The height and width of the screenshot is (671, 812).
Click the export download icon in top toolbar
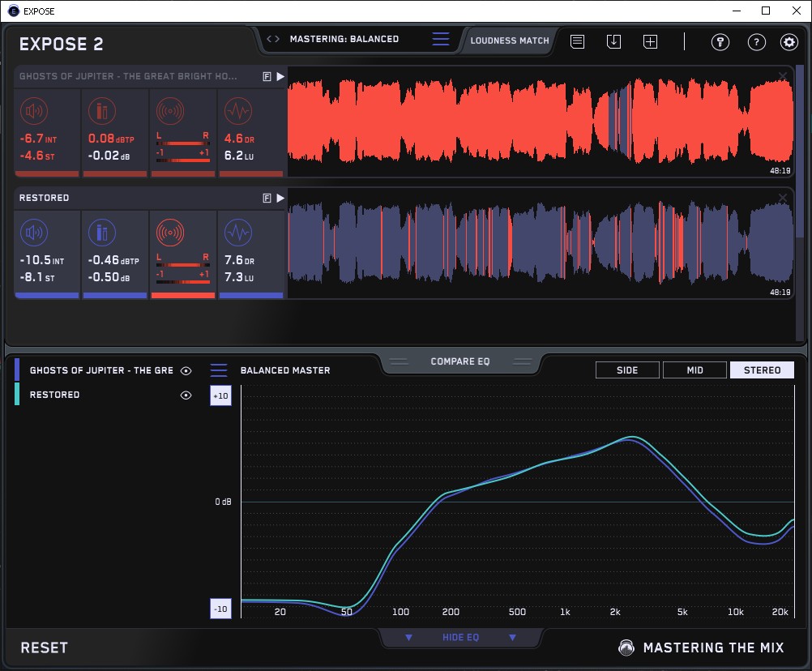(x=613, y=41)
